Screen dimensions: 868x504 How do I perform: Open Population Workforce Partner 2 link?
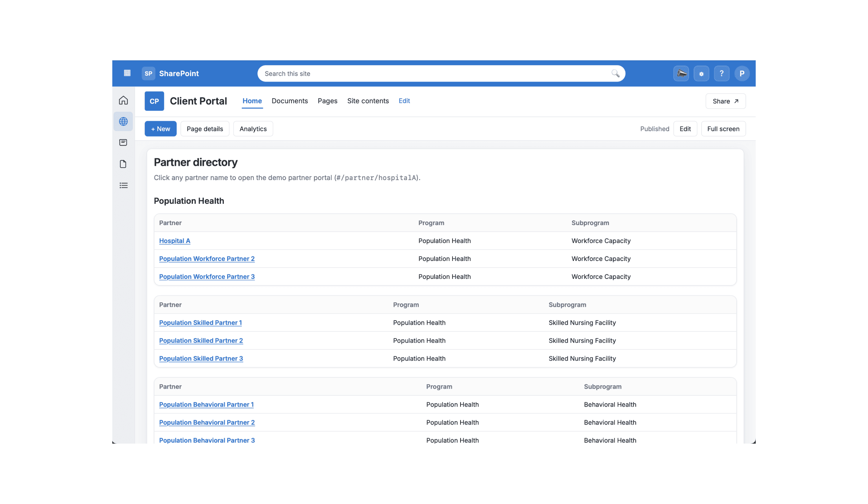coord(207,259)
